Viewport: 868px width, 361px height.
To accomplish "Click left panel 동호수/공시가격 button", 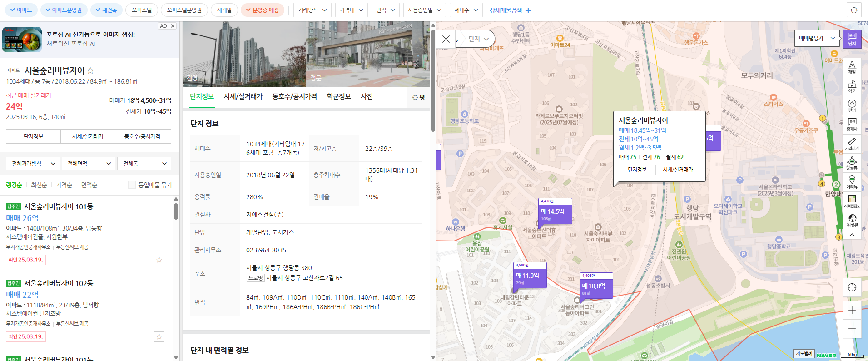I will pos(142,136).
